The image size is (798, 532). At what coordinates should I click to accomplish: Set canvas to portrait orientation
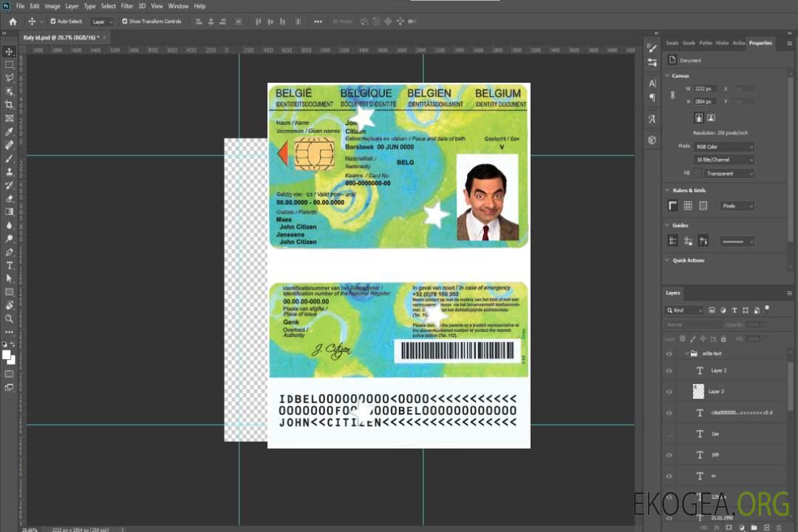click(699, 117)
